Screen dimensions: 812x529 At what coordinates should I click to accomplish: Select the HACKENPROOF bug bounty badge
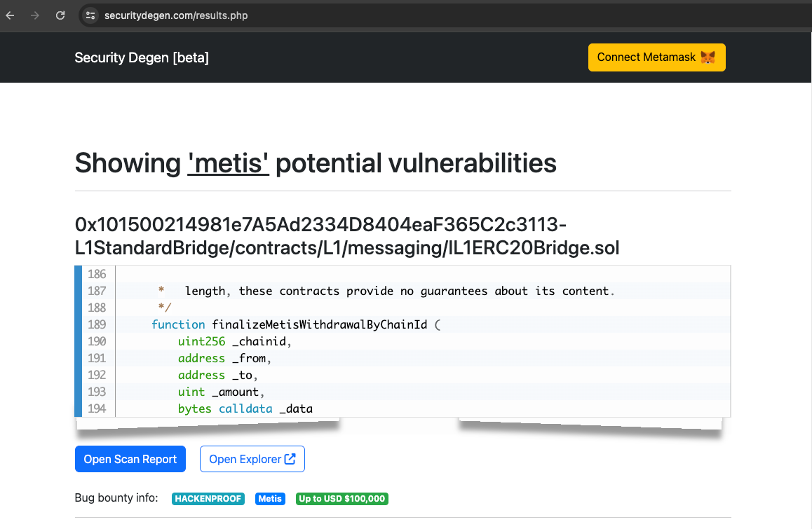208,498
